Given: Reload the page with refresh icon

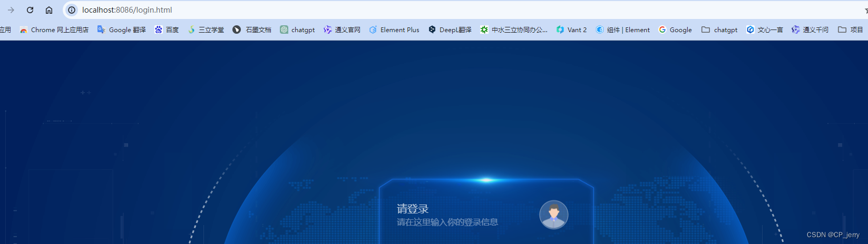Looking at the screenshot, I should point(30,10).
